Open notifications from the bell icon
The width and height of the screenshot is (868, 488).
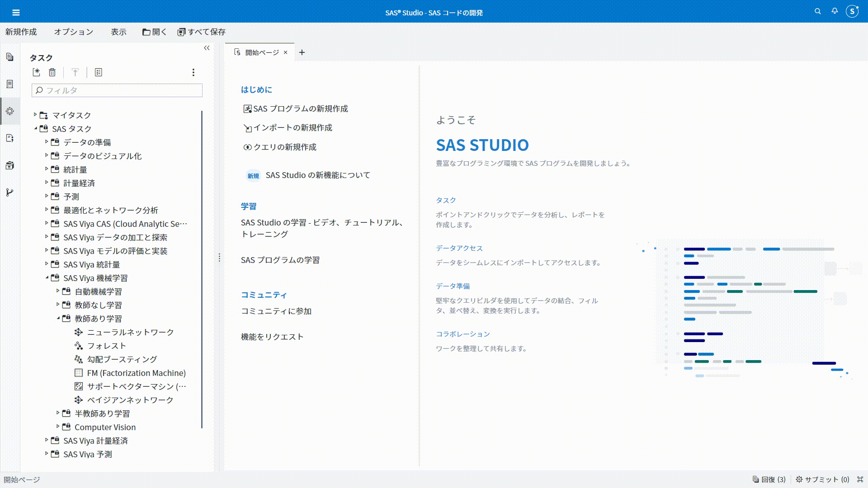(835, 11)
